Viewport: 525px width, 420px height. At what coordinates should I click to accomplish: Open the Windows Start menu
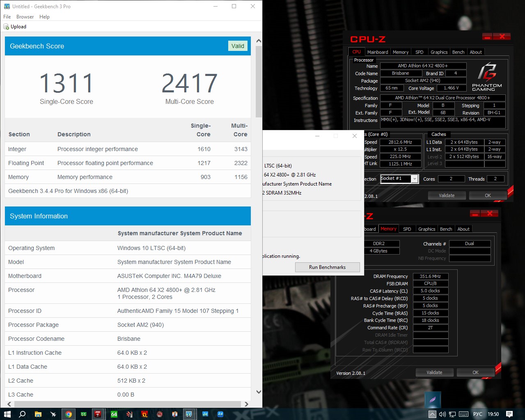(x=7, y=414)
